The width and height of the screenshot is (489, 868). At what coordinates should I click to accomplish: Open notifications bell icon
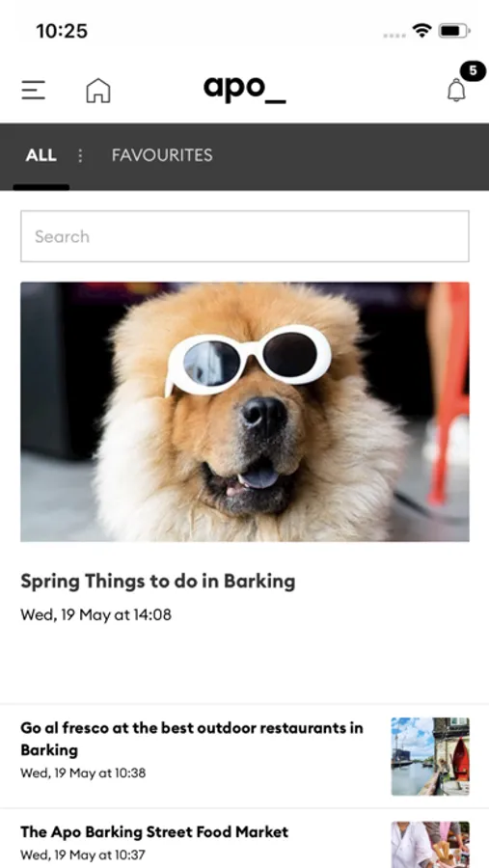coord(456,91)
